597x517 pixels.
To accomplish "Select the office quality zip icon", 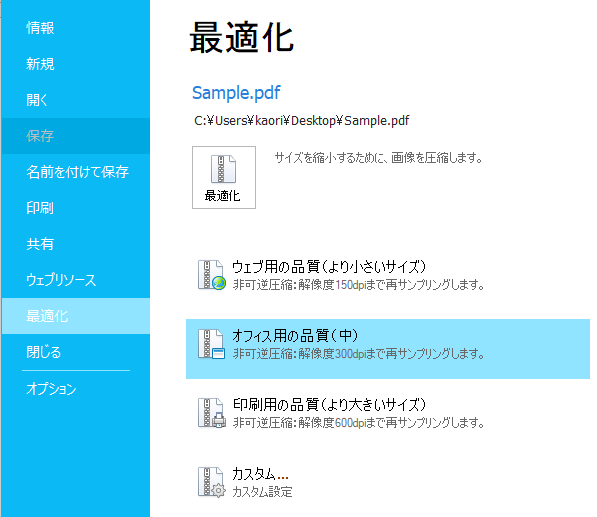I will pyautogui.click(x=211, y=344).
